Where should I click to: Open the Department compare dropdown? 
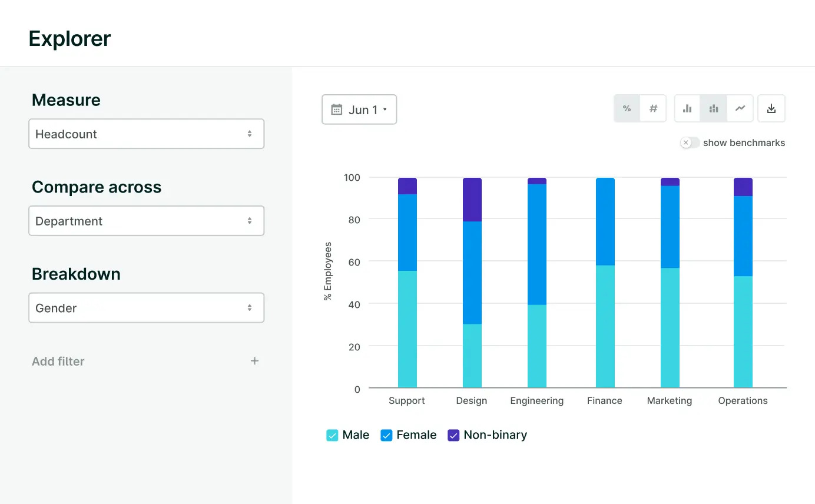[x=146, y=221]
